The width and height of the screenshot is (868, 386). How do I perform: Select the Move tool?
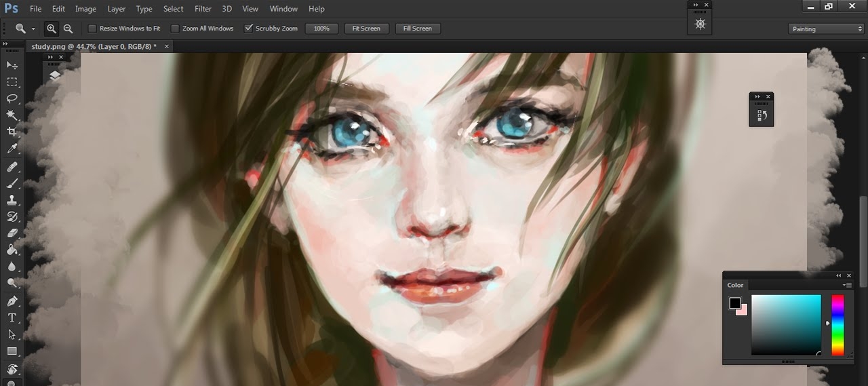tap(12, 65)
